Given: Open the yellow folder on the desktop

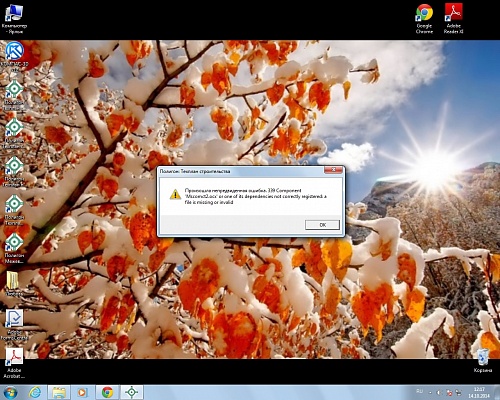Looking at the screenshot, I should tap(13, 283).
